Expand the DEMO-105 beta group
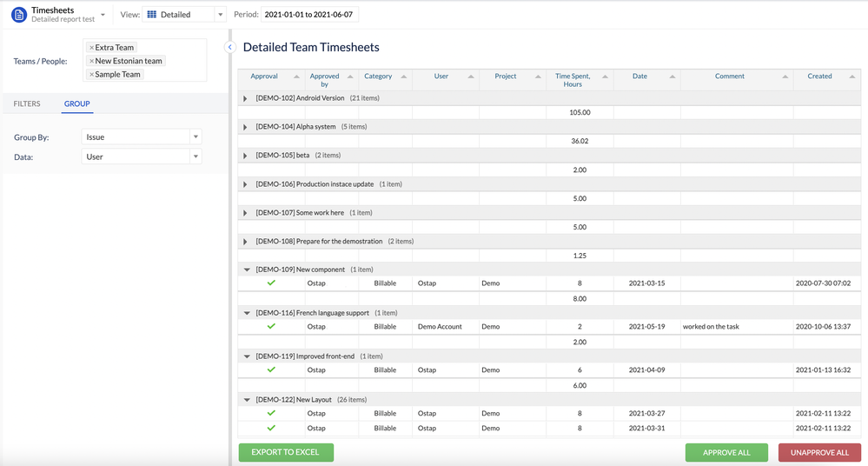 [x=245, y=156]
